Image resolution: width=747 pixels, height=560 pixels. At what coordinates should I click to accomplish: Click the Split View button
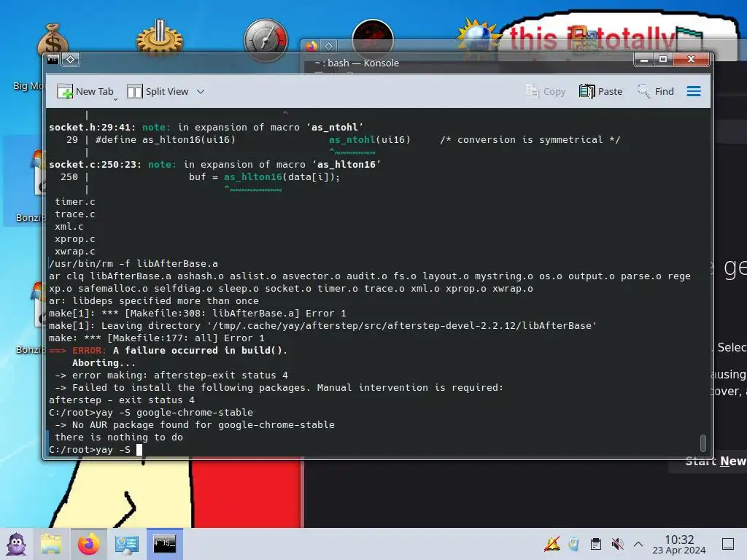158,91
